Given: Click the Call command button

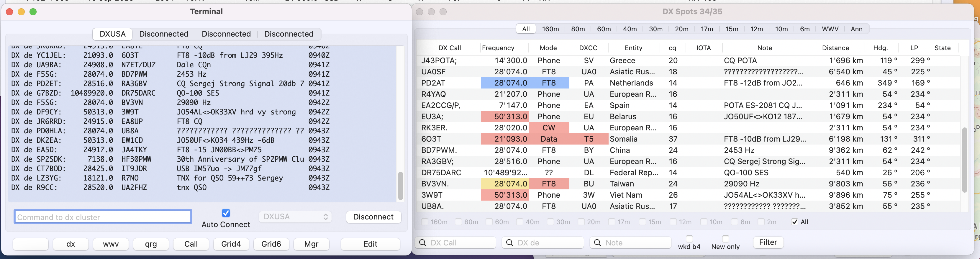Looking at the screenshot, I should tap(191, 244).
